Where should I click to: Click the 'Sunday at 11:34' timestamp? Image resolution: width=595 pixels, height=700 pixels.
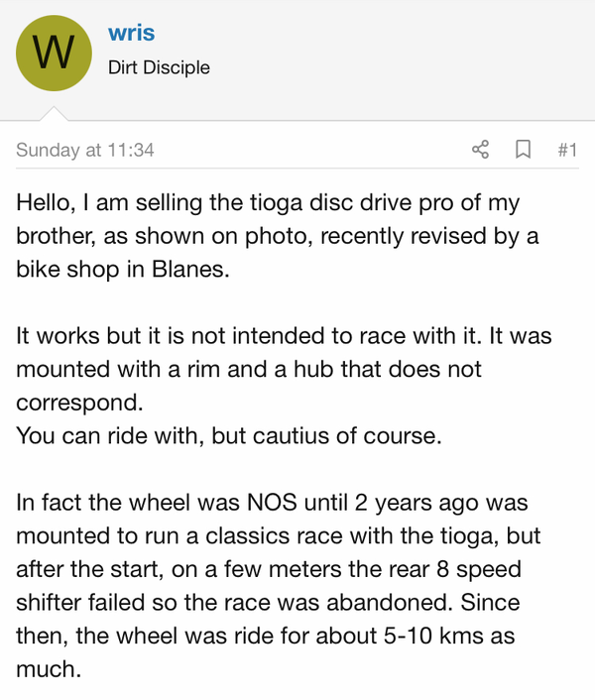[x=85, y=150]
